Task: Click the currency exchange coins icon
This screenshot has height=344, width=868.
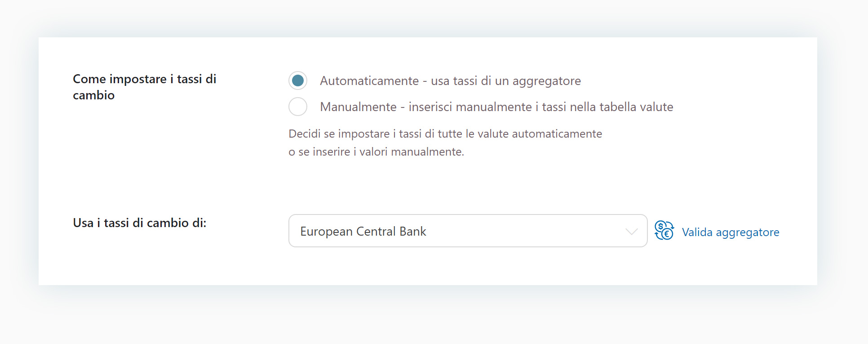Action: [664, 230]
